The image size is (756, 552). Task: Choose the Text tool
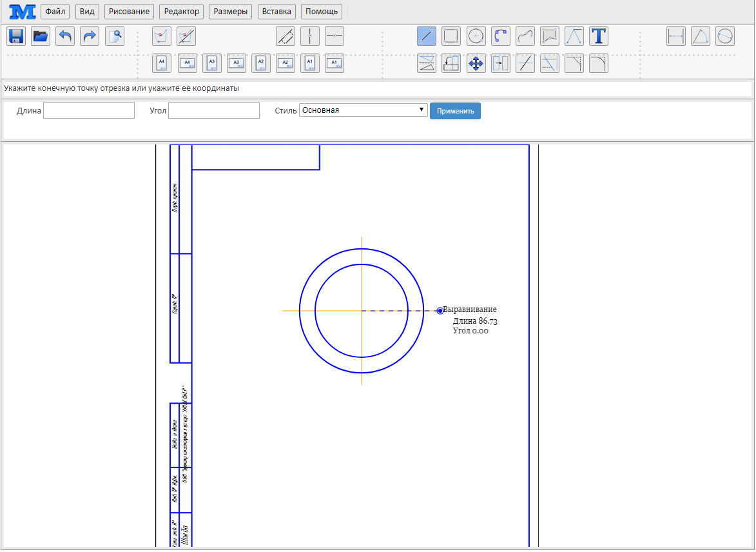coord(599,36)
